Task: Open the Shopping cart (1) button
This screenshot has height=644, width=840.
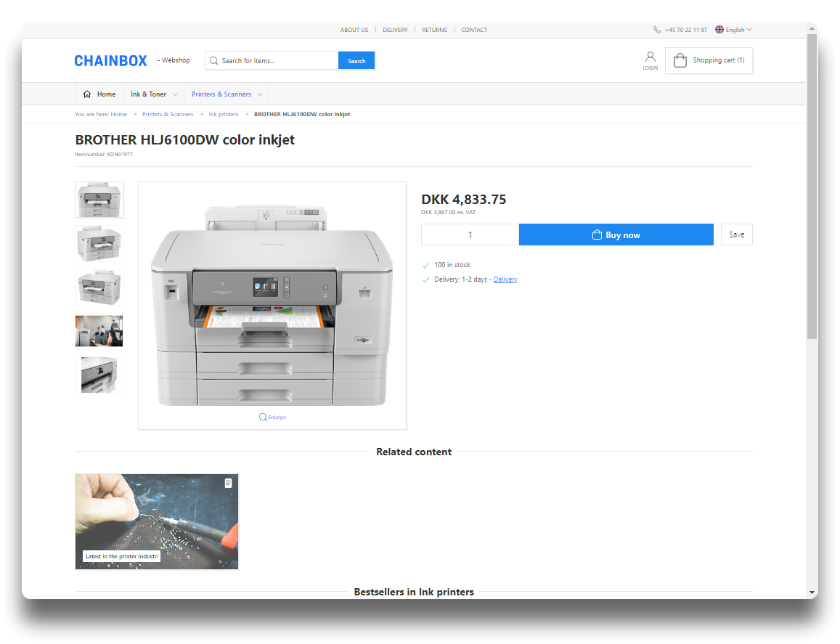Action: (x=709, y=60)
